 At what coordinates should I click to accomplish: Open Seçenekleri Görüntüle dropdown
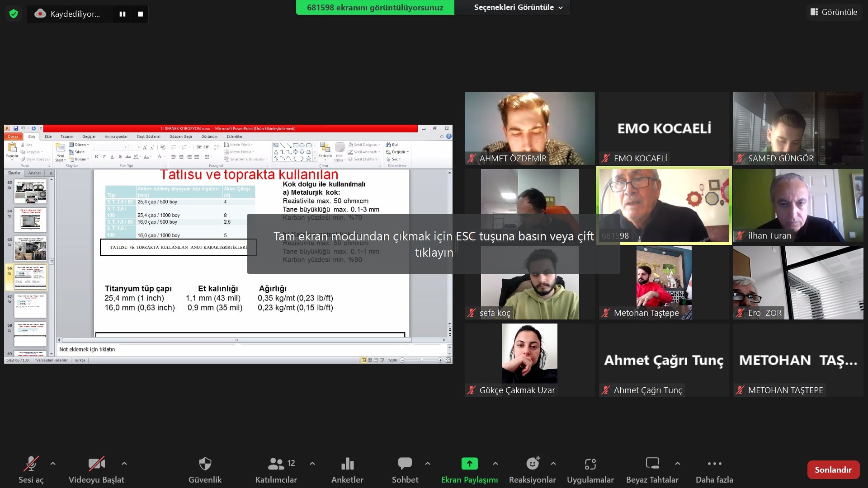(x=518, y=7)
